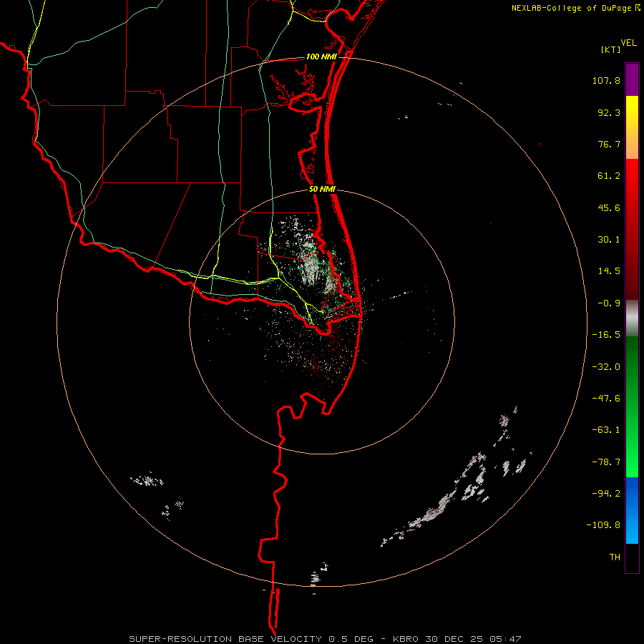Click the 50 NMI range ring label
The image size is (644, 644).
tap(322, 190)
